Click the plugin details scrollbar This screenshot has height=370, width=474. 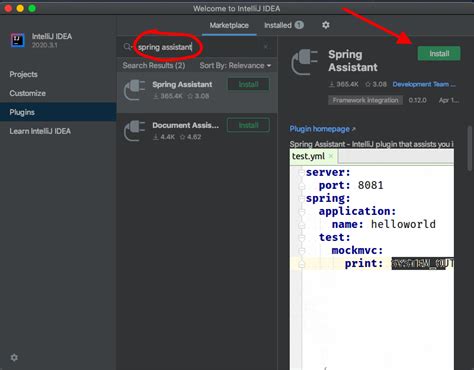click(470, 148)
